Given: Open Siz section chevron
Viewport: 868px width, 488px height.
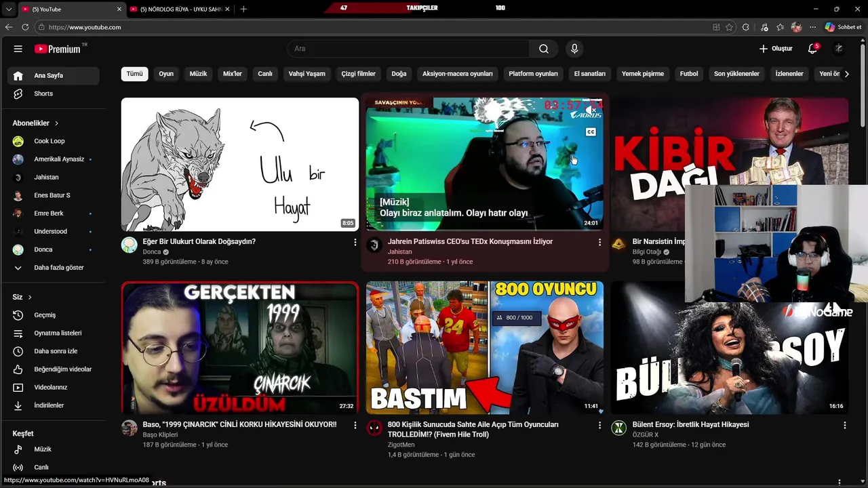Looking at the screenshot, I should 30,298.
